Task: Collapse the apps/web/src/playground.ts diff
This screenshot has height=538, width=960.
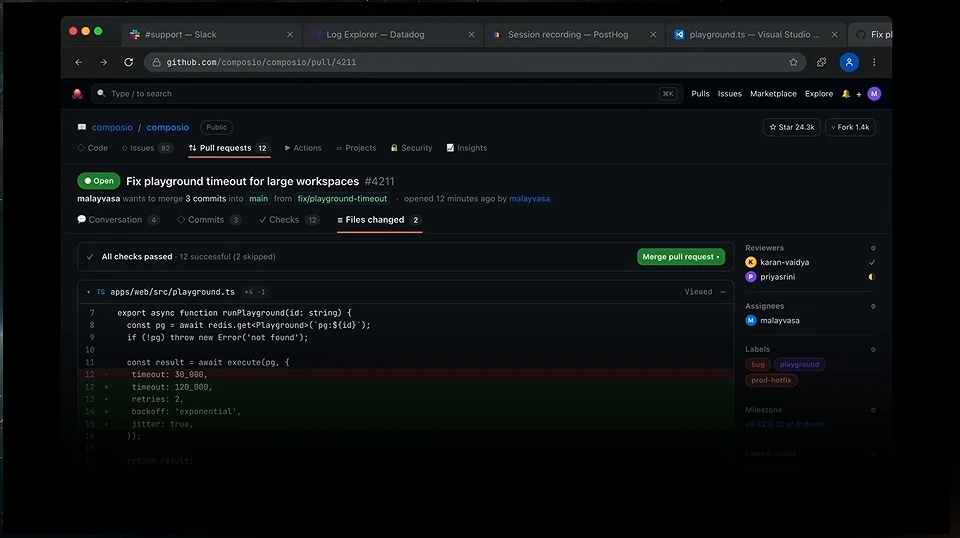Action: coord(89,292)
